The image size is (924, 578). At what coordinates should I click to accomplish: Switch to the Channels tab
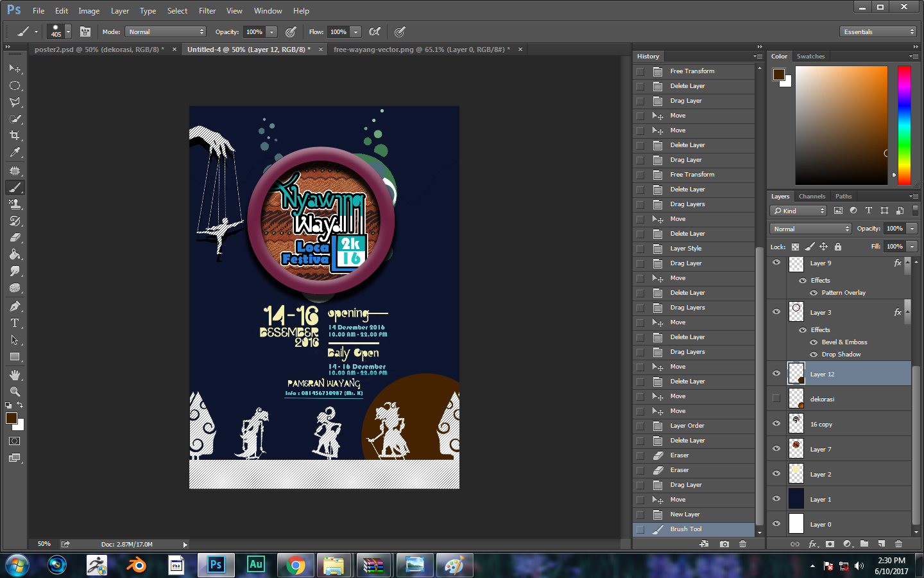812,196
